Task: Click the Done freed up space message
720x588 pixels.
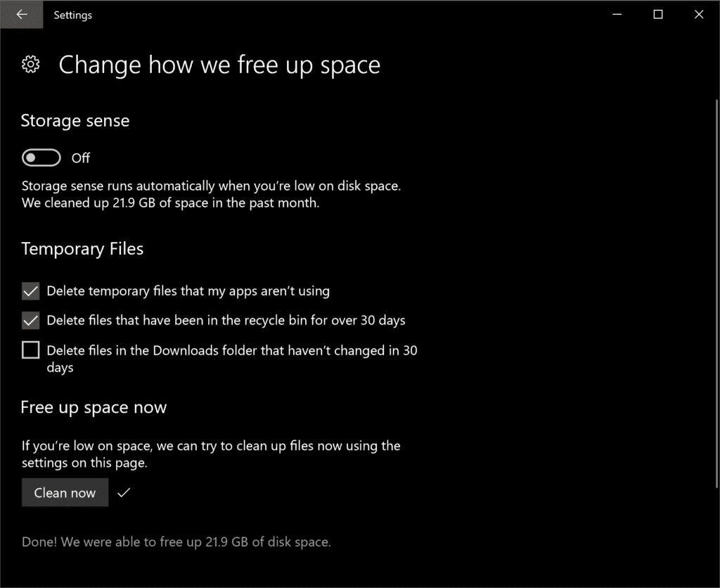Action: (x=176, y=542)
